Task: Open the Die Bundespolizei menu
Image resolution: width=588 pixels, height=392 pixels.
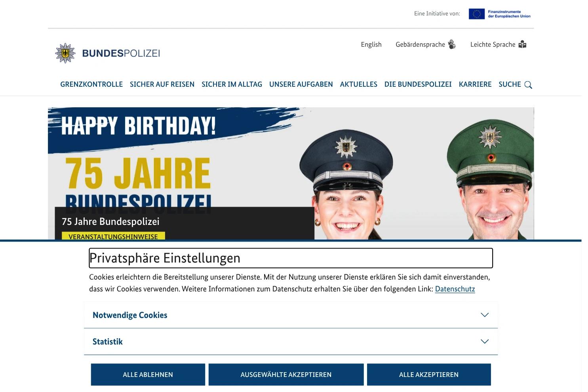Action: click(x=418, y=84)
